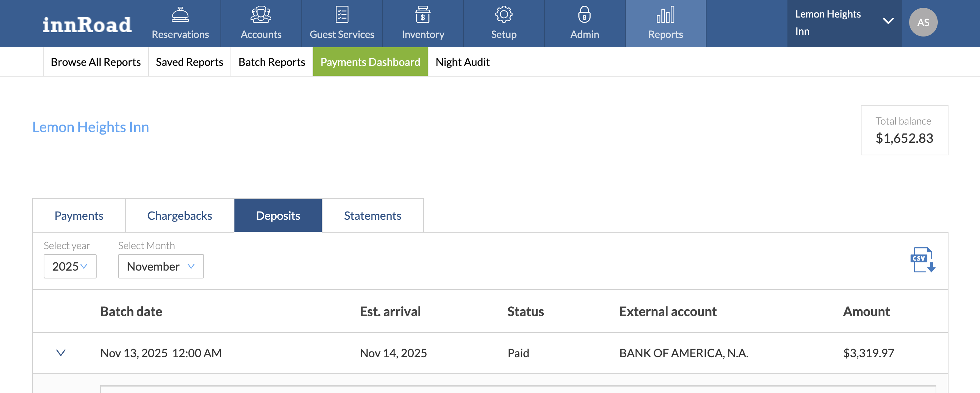This screenshot has width=980, height=393.
Task: Click the Lemon Heights Inn heading link
Action: 91,127
